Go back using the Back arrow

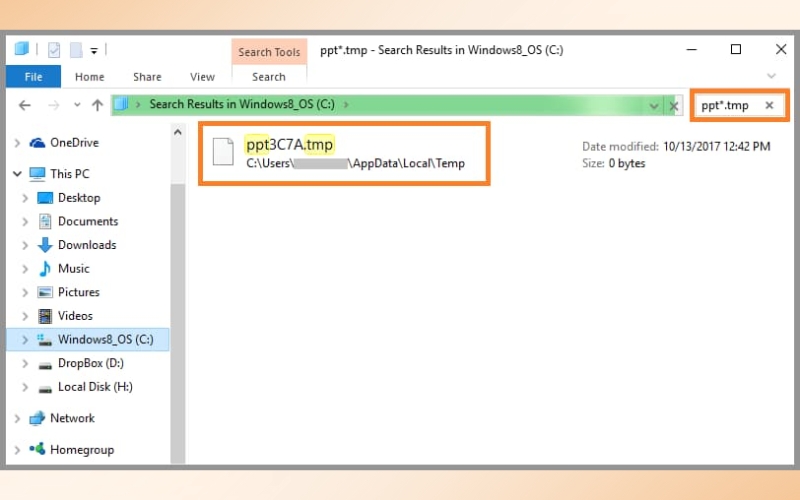[x=24, y=105]
